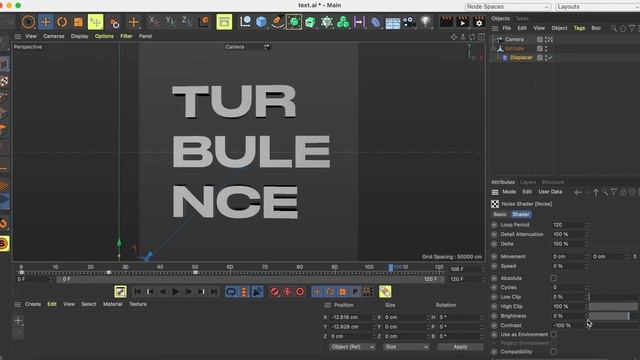Open the Volume builder icon
Screen dimensions: 640x360
click(x=343, y=22)
